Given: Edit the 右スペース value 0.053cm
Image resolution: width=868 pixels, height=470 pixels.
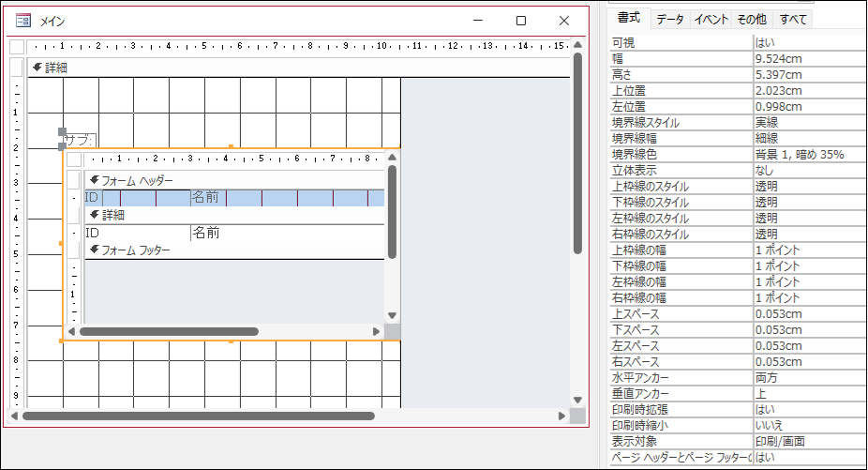Looking at the screenshot, I should pyautogui.click(x=810, y=362).
